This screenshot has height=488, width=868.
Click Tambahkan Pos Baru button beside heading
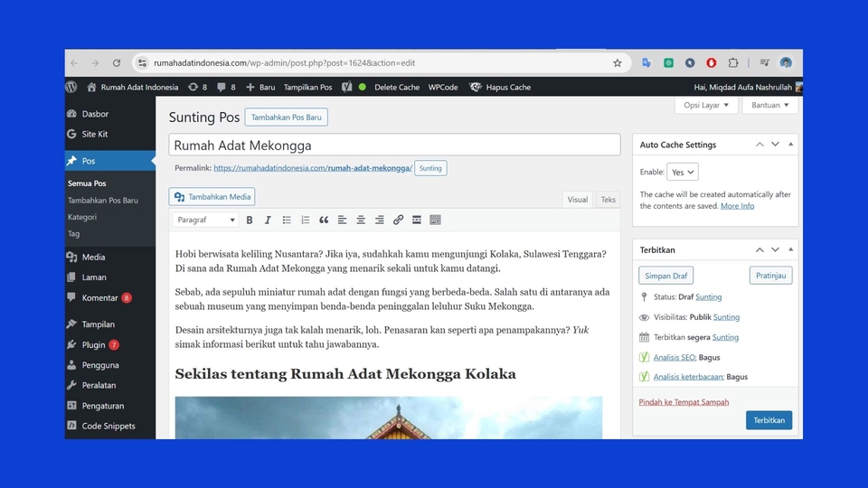pyautogui.click(x=287, y=117)
